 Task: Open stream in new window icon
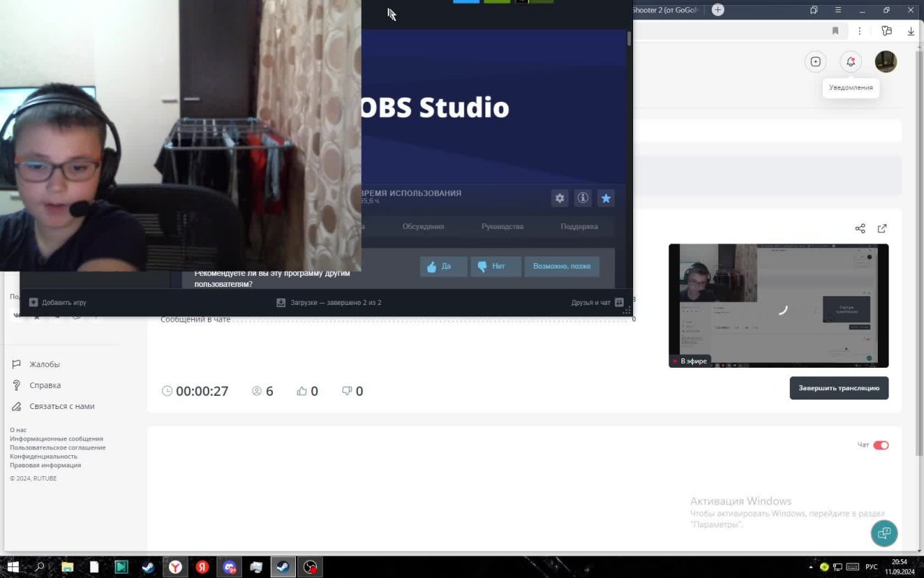[881, 228]
